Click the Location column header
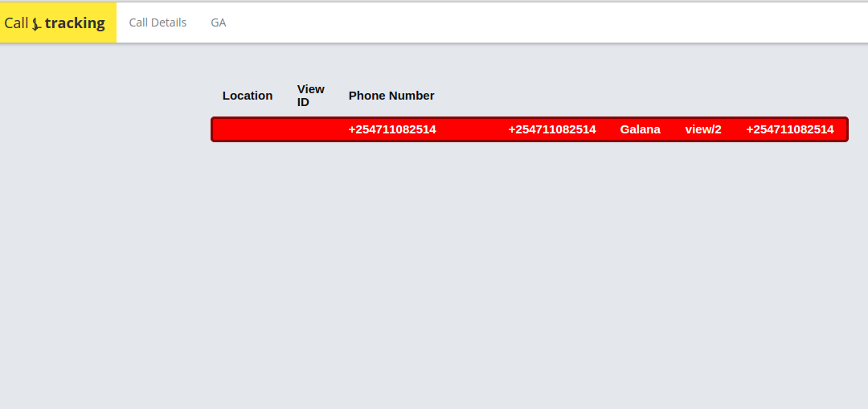 point(248,95)
